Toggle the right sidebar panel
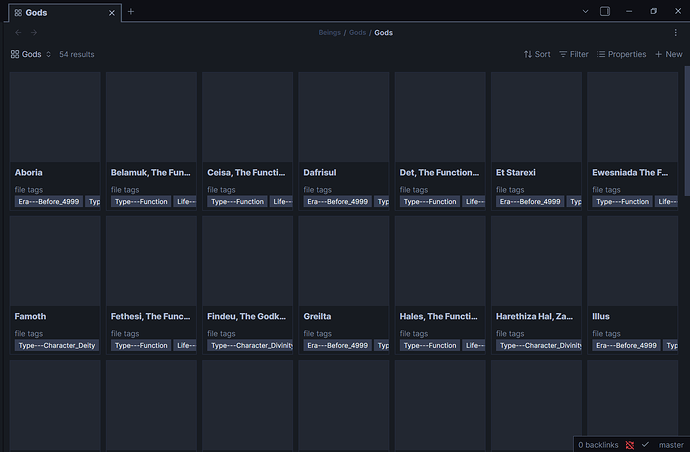The image size is (690, 452). pyautogui.click(x=605, y=12)
